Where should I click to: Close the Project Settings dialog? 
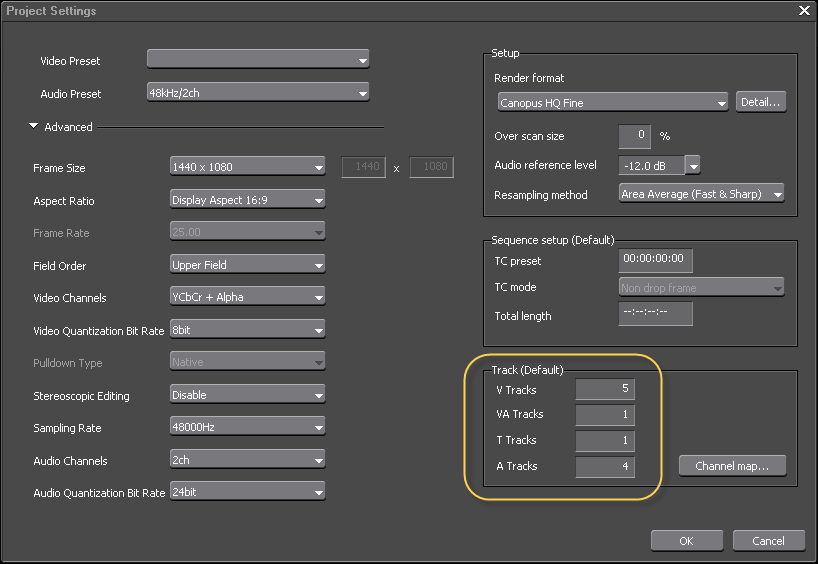click(804, 11)
